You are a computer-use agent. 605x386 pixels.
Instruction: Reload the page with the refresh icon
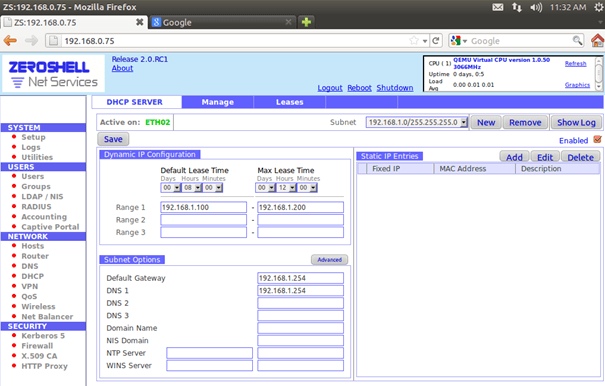[x=436, y=41]
